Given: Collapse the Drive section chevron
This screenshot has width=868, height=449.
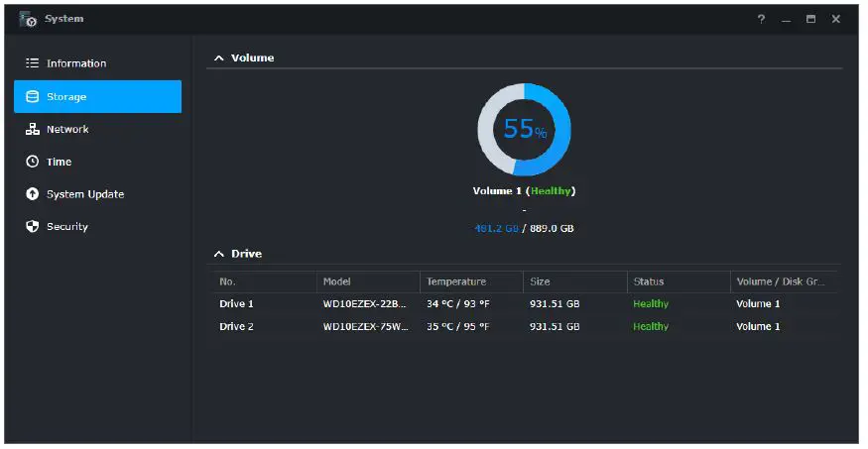Looking at the screenshot, I should [219, 254].
